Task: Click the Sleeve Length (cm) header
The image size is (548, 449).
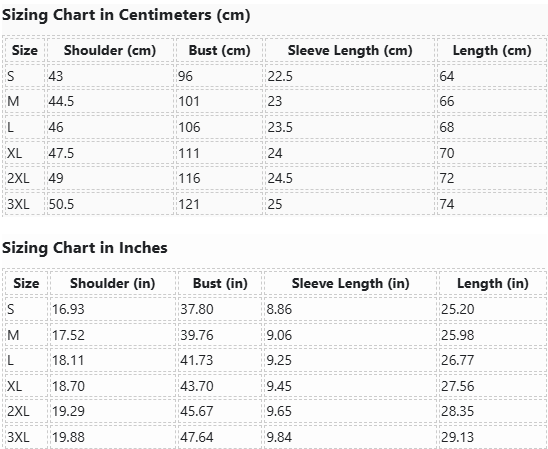Action: 350,50
